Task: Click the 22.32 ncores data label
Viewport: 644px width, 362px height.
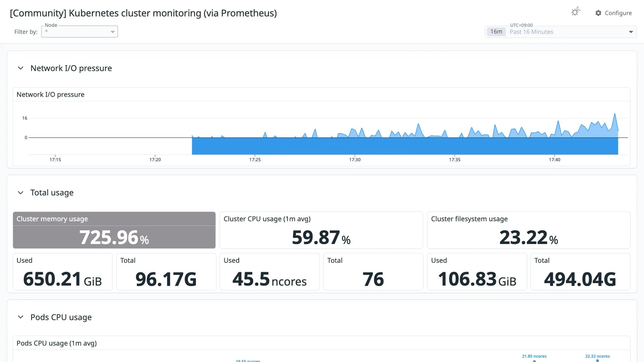Action: [x=597, y=356]
